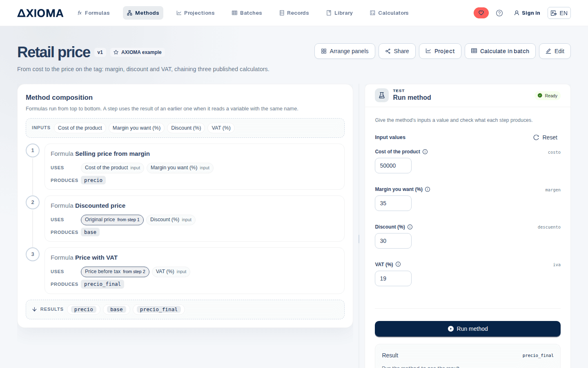Click the step 1 number circle

coord(33,150)
